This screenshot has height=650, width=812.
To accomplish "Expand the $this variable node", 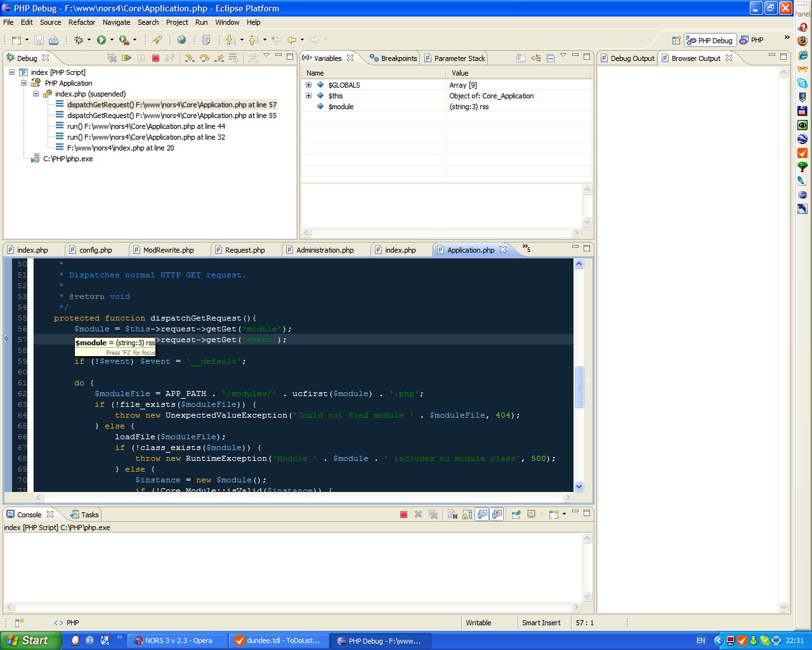I will click(309, 96).
